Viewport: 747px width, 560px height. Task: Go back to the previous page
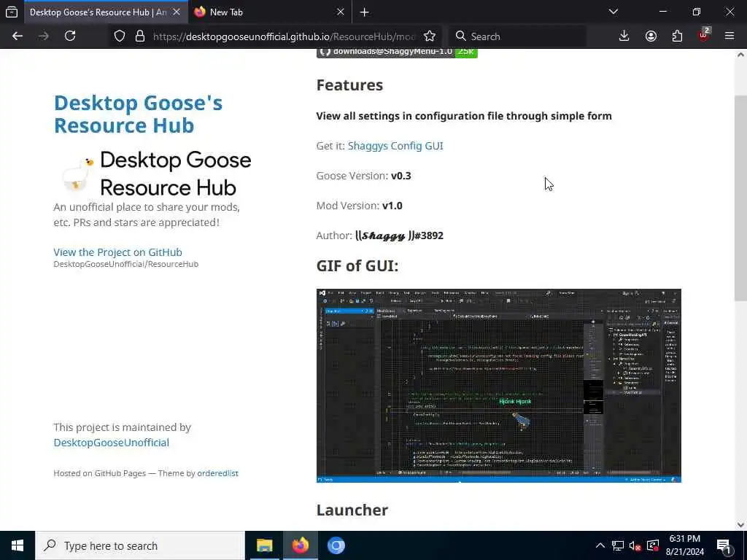click(18, 36)
